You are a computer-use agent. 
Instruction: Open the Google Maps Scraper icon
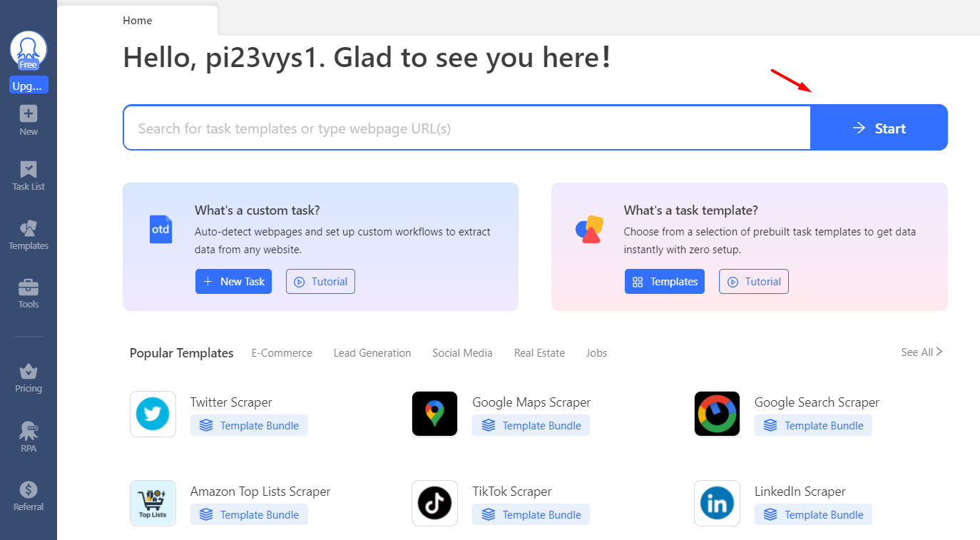click(434, 414)
